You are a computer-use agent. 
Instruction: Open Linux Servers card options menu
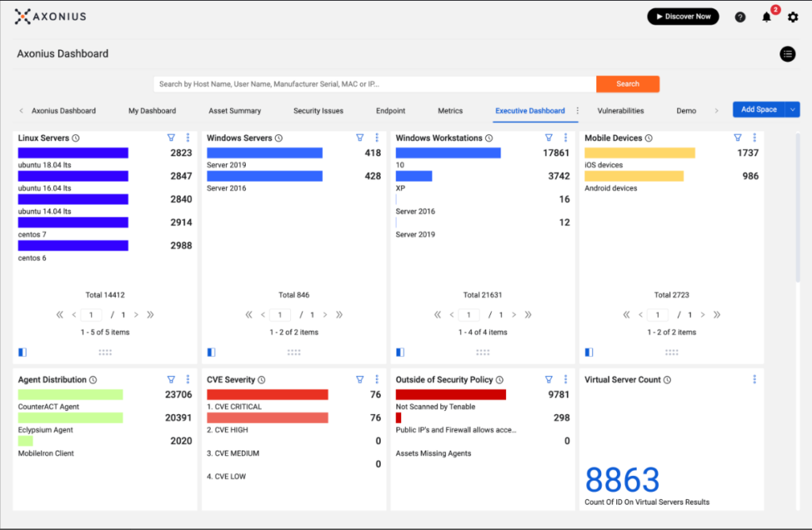188,138
